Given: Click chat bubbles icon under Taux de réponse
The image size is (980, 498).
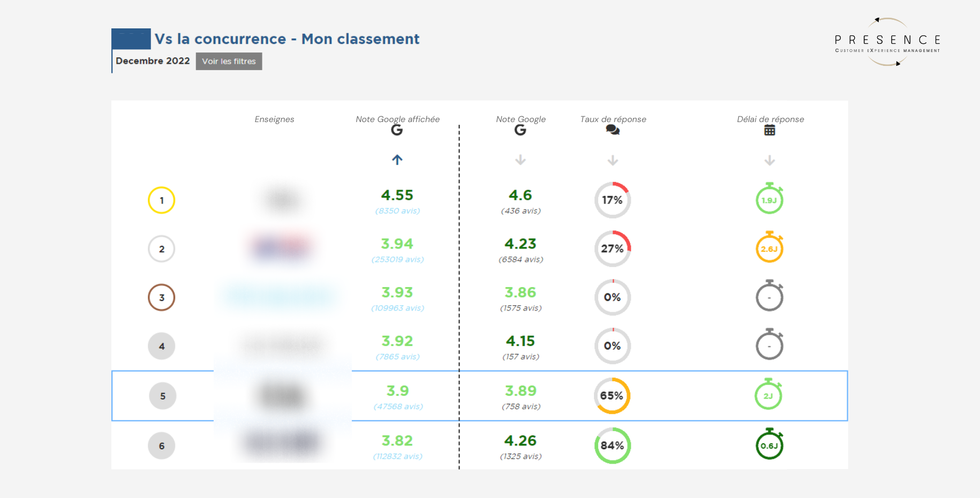Looking at the screenshot, I should pos(613,130).
